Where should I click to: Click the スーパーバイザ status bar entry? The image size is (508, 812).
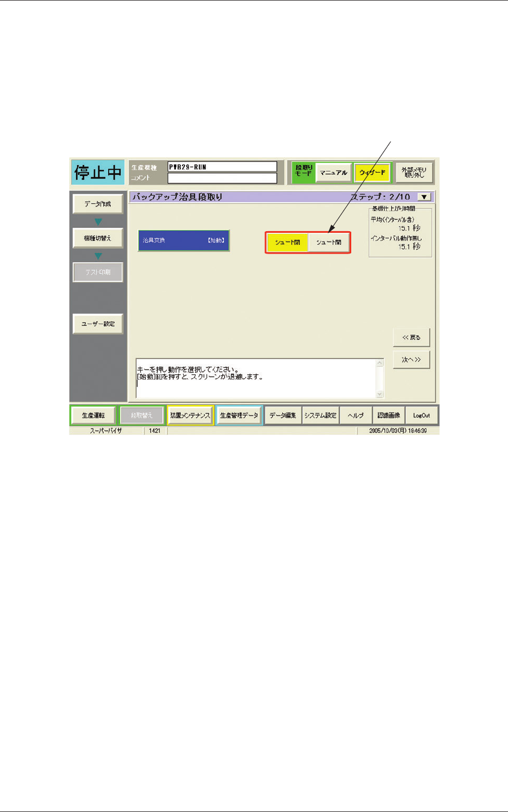[x=106, y=431]
